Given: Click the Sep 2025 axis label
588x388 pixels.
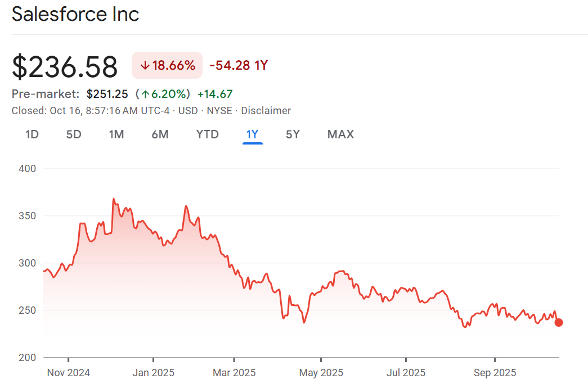Looking at the screenshot, I should (x=495, y=372).
